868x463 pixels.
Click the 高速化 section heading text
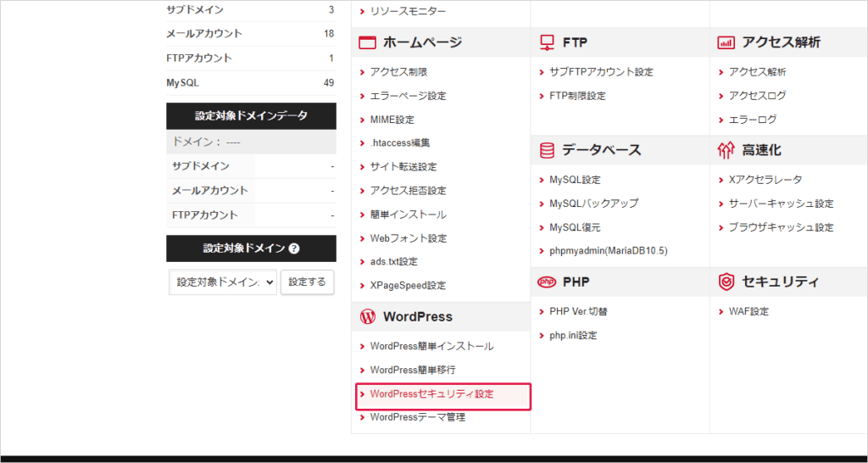tap(762, 150)
